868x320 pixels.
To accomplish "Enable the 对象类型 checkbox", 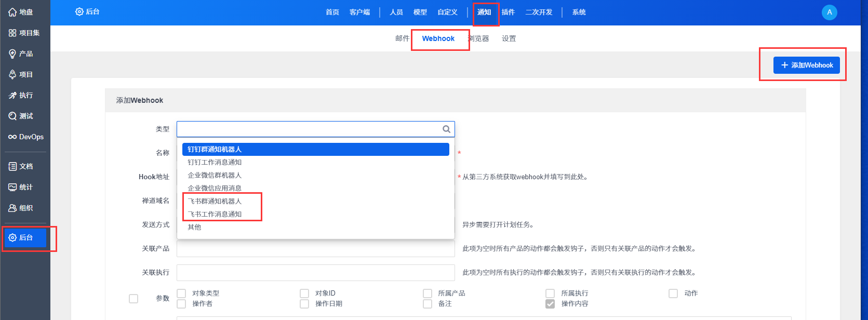I will (x=181, y=294).
